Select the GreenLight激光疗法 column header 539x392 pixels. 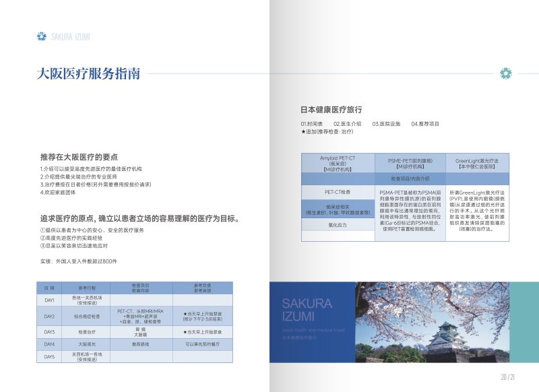pyautogui.click(x=476, y=164)
